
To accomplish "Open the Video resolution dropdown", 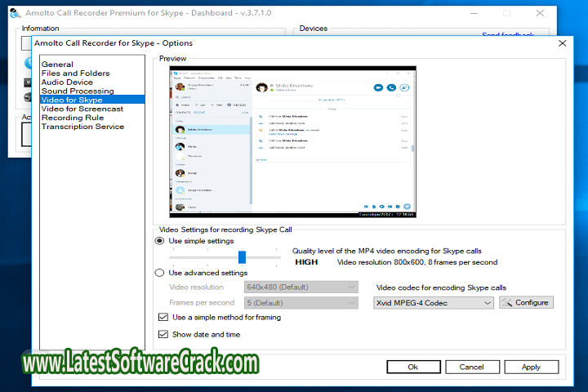I will point(301,287).
